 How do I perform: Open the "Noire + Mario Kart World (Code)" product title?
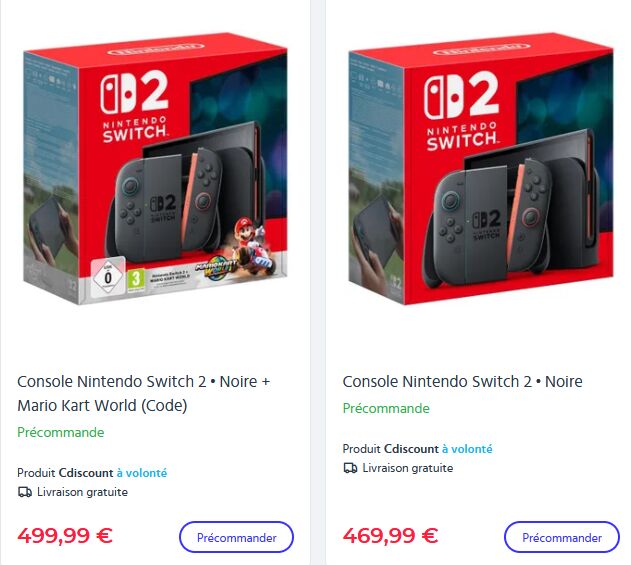point(143,393)
